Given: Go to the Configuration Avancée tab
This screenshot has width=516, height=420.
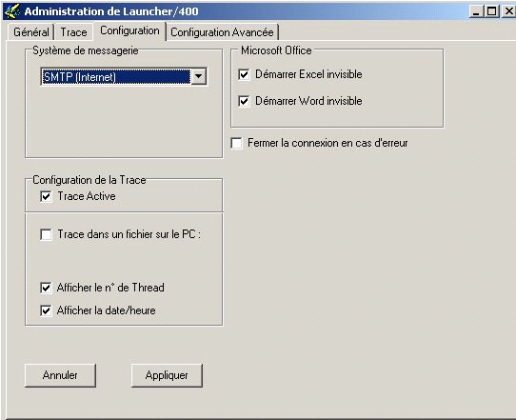Looking at the screenshot, I should click(x=222, y=32).
